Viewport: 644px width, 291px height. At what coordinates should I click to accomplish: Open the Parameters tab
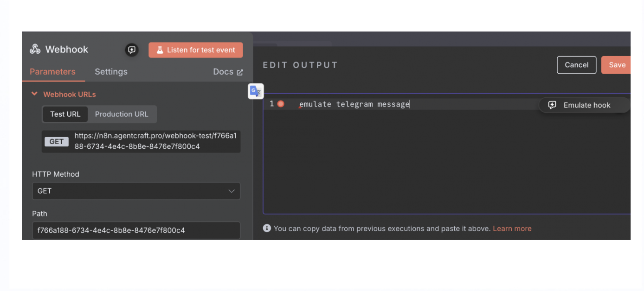[52, 72]
